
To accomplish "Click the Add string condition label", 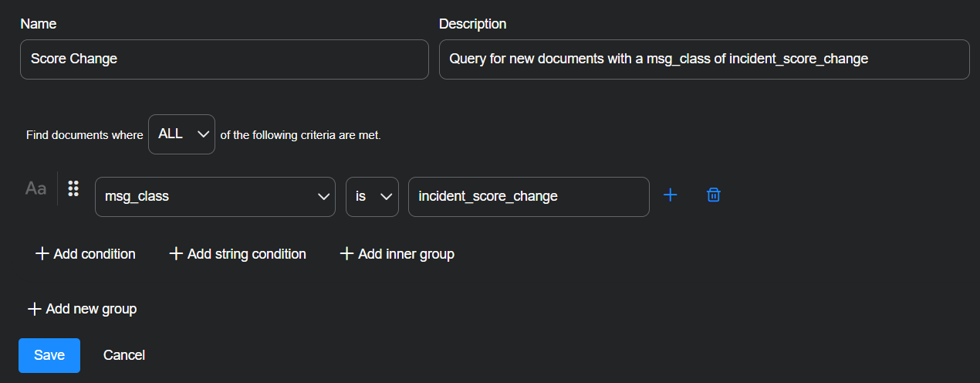I will tap(247, 254).
